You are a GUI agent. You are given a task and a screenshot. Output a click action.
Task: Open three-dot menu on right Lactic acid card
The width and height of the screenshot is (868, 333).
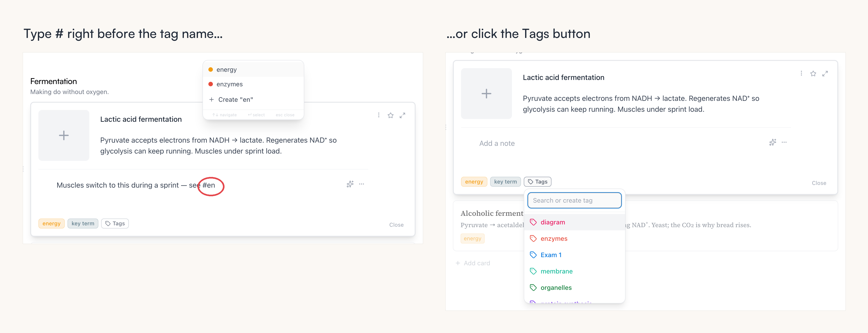tap(801, 73)
